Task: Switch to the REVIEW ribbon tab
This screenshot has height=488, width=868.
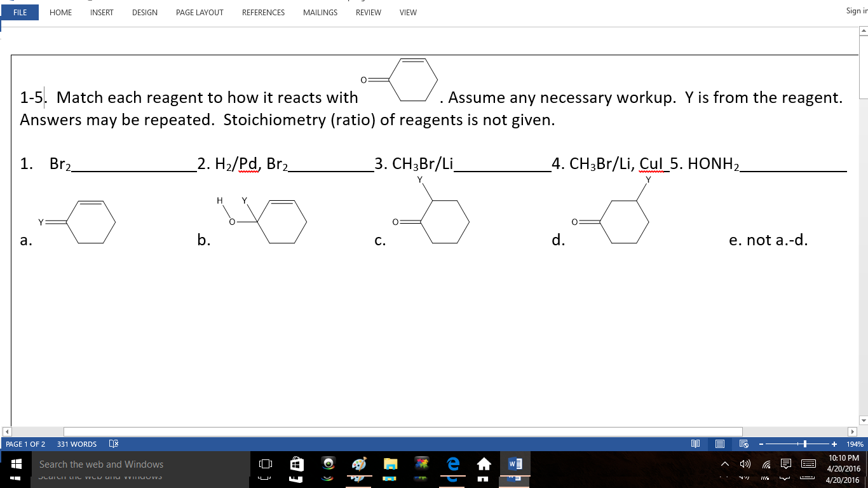Action: (x=368, y=12)
